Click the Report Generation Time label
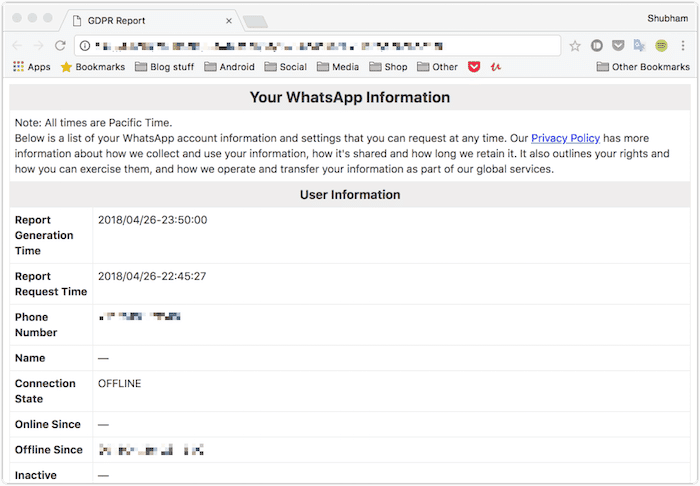The width and height of the screenshot is (700, 486). pyautogui.click(x=44, y=235)
